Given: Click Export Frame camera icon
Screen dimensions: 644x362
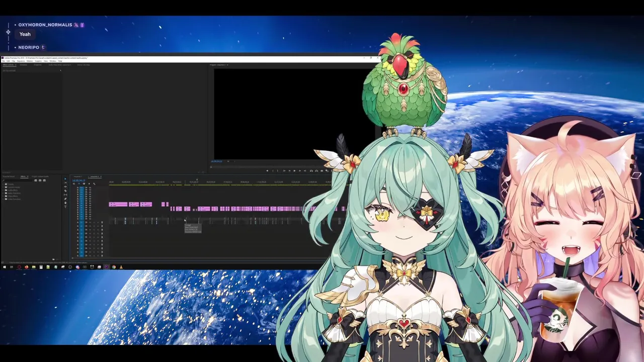Looking at the screenshot, I should click(x=321, y=170).
